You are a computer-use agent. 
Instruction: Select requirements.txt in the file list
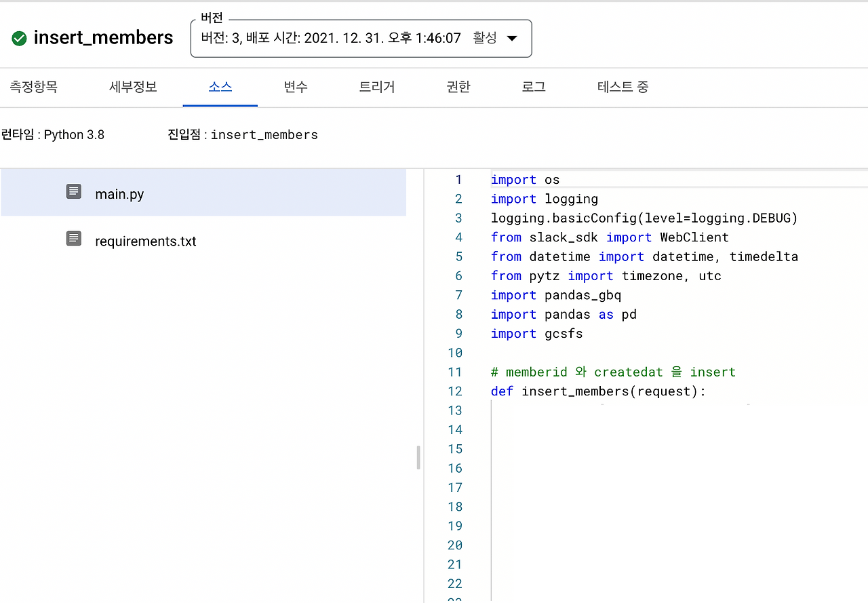(x=203, y=241)
